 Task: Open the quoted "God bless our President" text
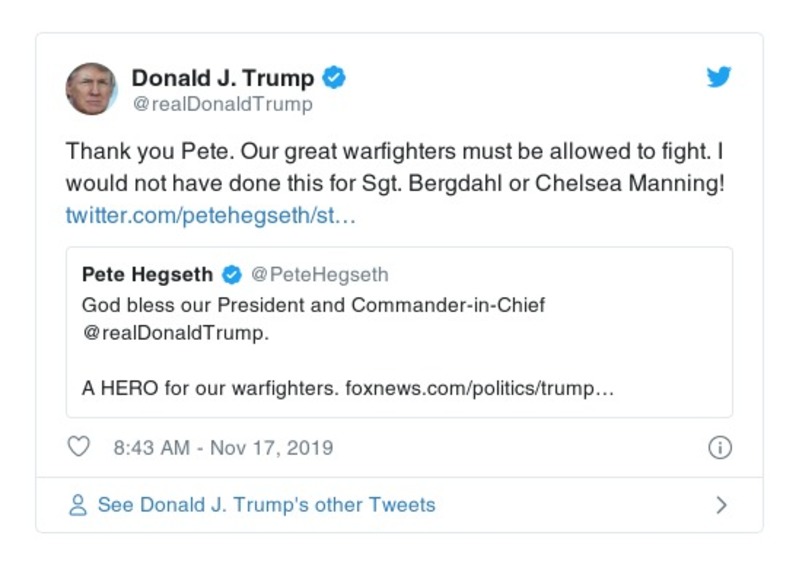click(x=313, y=305)
